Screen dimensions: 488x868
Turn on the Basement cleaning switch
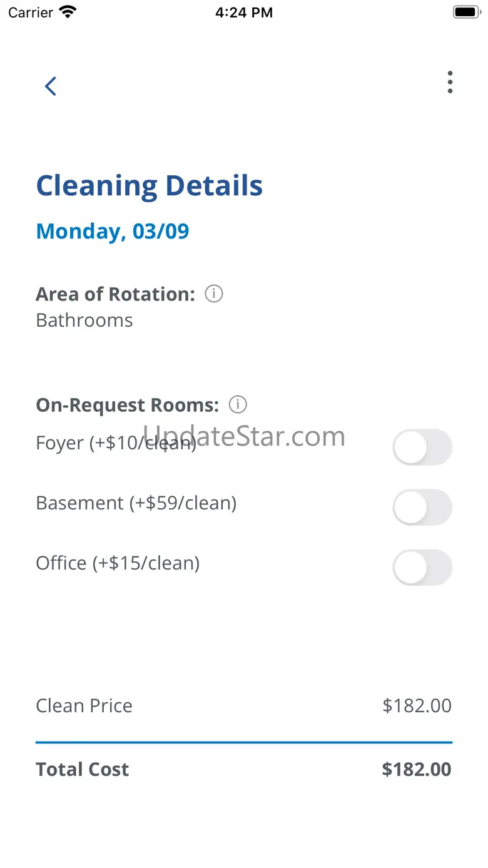(x=422, y=507)
